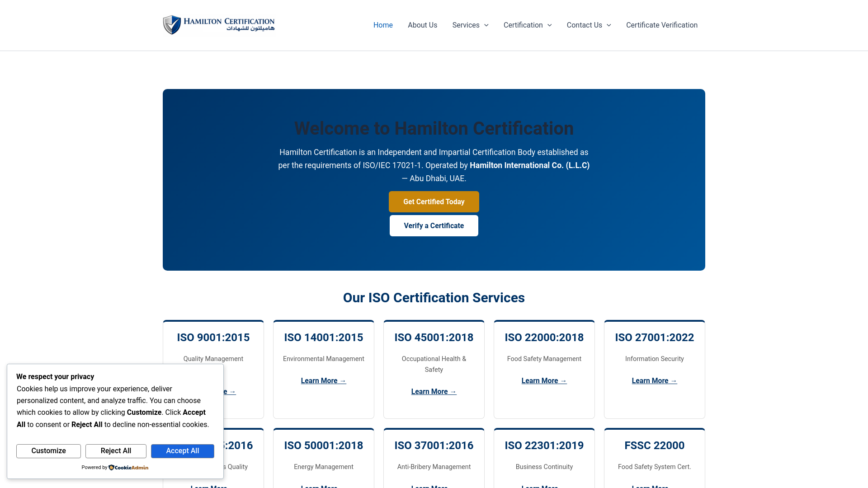
Task: Click the Verify a Certificate button
Action: pos(434,225)
